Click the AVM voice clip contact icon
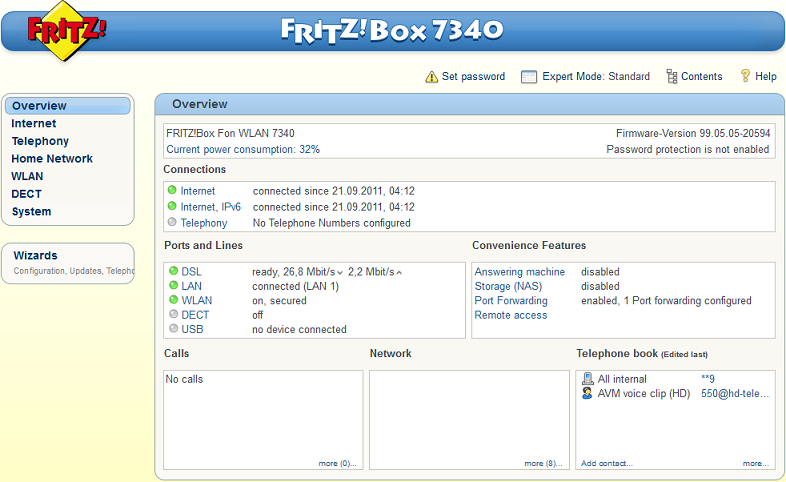 587,393
